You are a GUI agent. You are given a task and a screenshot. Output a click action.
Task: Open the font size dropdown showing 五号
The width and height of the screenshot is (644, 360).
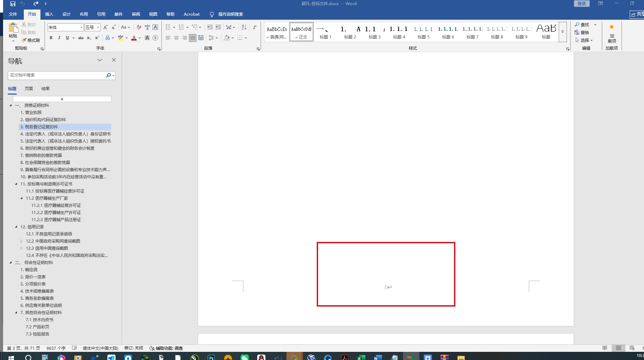(98, 27)
